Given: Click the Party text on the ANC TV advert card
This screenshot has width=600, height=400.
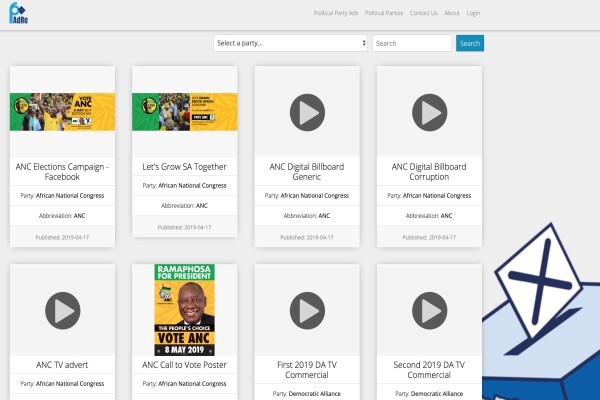Looking at the screenshot, I should (62, 384).
